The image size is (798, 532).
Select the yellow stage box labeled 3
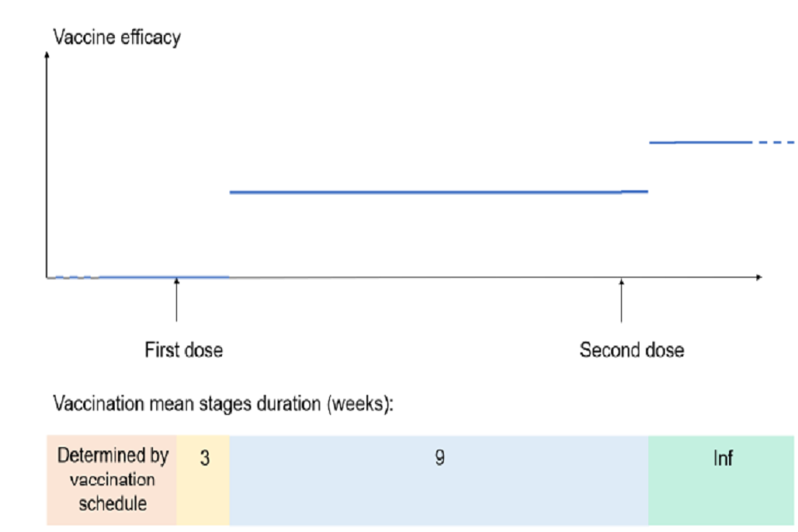point(203,480)
